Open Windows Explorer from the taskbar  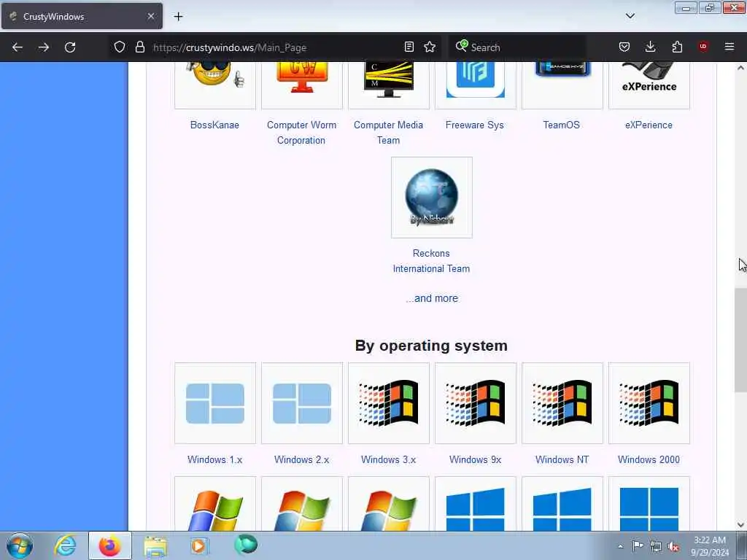(155, 545)
